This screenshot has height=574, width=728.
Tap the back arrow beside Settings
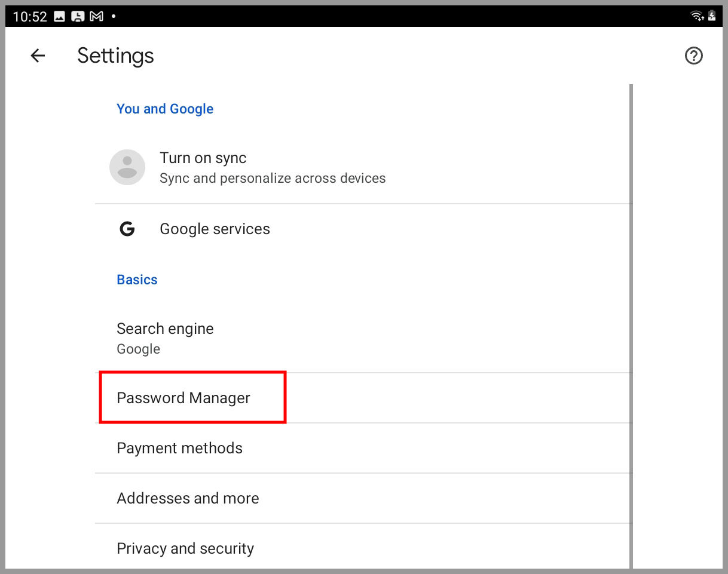[x=38, y=56]
